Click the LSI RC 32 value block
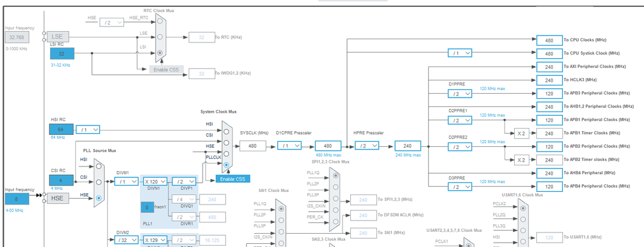This screenshot has height=247, width=644. (62, 53)
